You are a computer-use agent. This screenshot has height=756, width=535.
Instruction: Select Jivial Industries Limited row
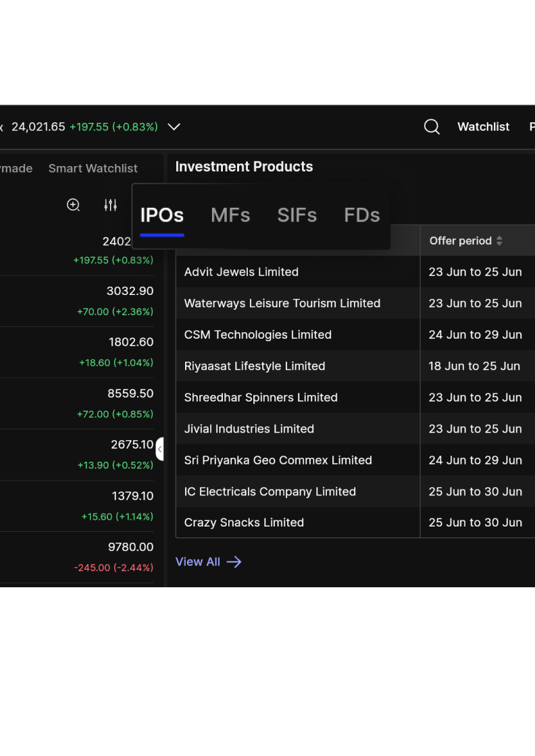(x=355, y=429)
